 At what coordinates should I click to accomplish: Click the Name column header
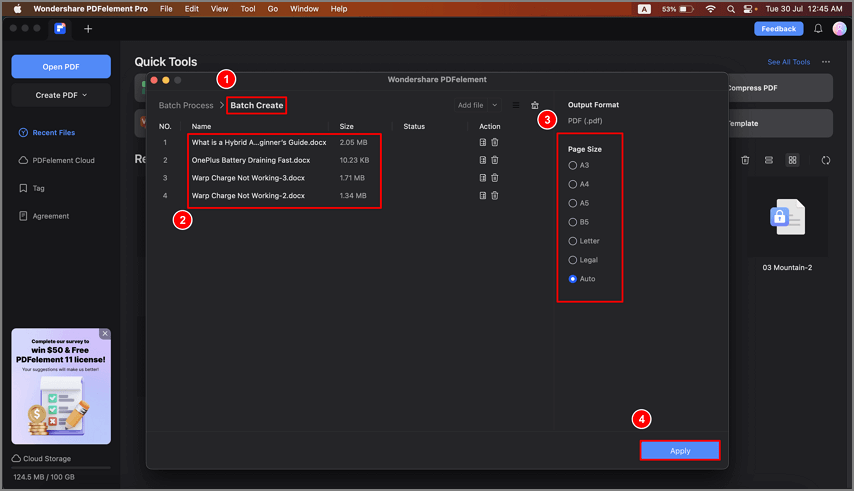click(x=201, y=126)
